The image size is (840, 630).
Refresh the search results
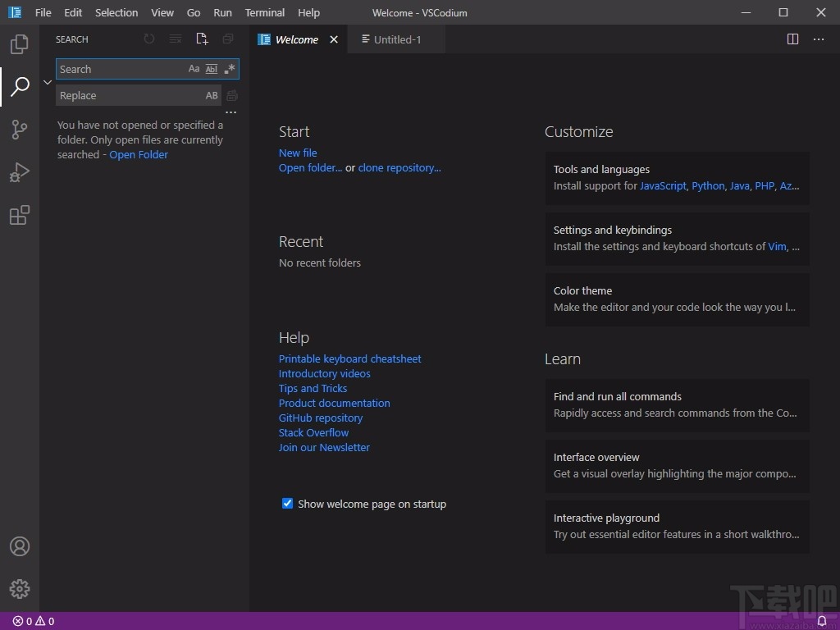[149, 39]
